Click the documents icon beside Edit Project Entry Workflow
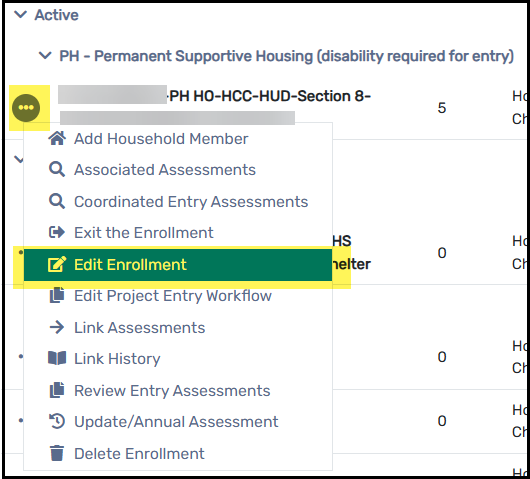Viewport: 530px width, 479px height. [57, 295]
